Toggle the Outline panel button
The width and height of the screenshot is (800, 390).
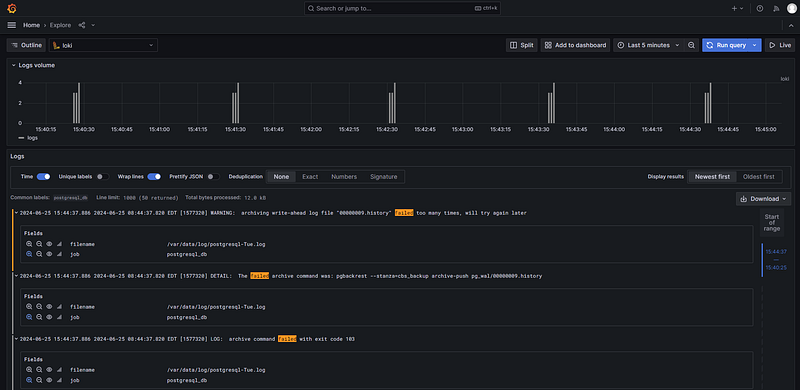(x=26, y=45)
